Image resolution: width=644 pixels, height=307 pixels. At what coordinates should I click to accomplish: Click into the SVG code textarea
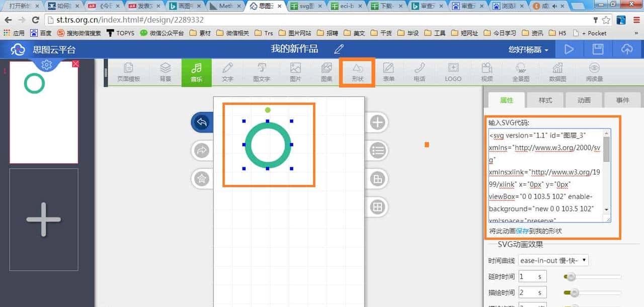[545, 175]
